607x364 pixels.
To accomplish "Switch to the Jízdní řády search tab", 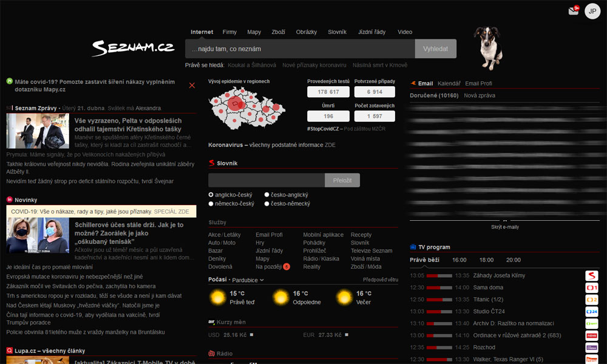I will coord(371,32).
